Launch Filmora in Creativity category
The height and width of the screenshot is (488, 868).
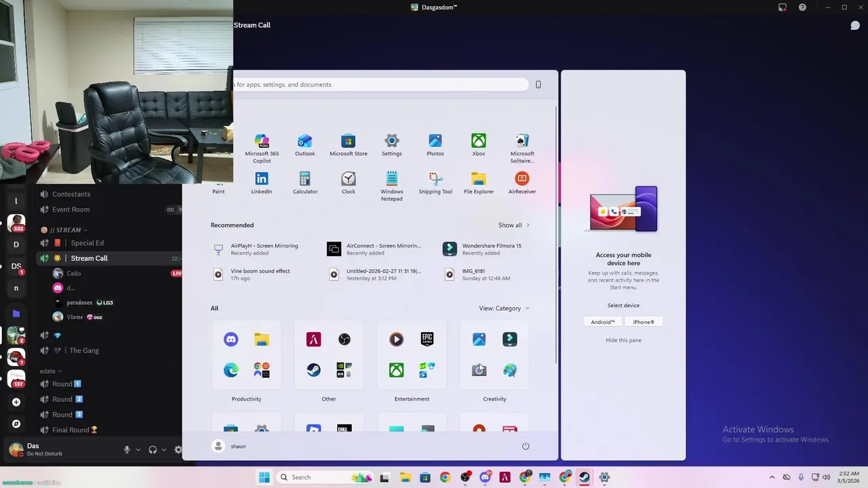[x=510, y=340]
